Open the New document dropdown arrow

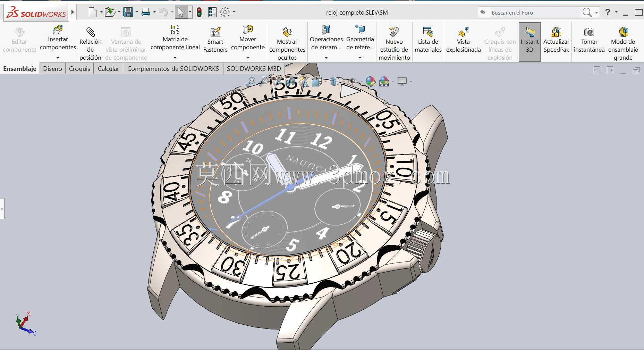coord(101,12)
